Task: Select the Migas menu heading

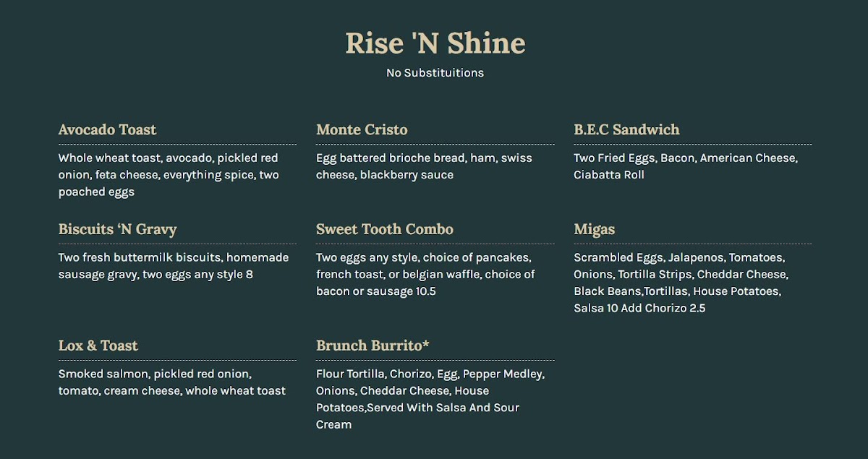Action: (594, 230)
